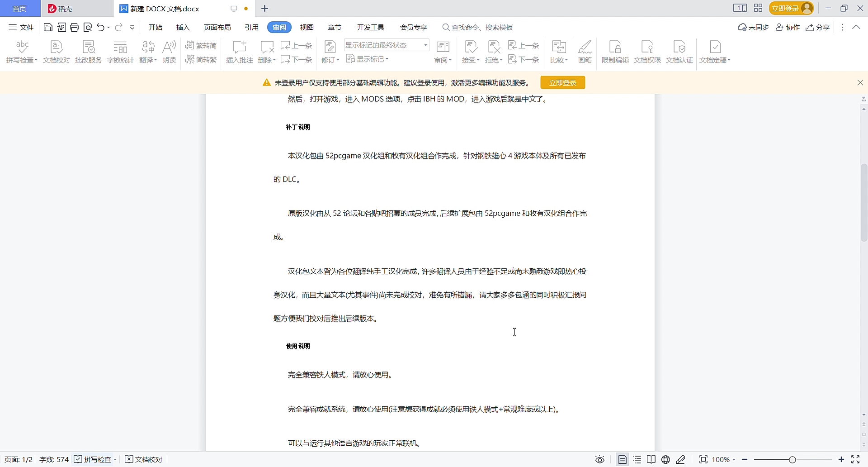This screenshot has width=868, height=467.
Task: Open 文档认证 tool
Action: click(x=679, y=52)
